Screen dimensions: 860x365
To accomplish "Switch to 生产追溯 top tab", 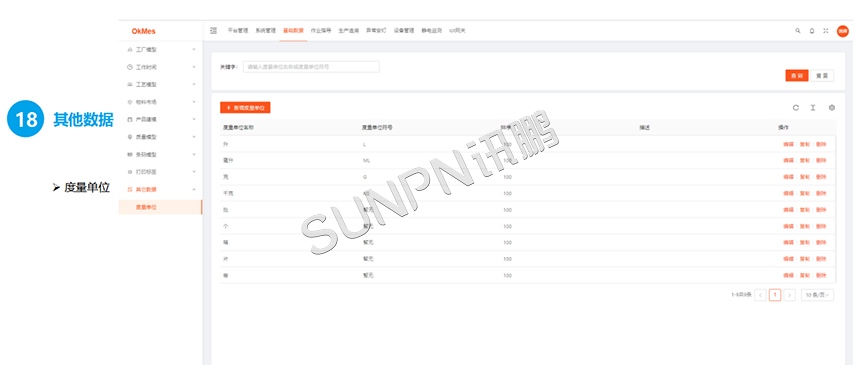I will pyautogui.click(x=349, y=31).
